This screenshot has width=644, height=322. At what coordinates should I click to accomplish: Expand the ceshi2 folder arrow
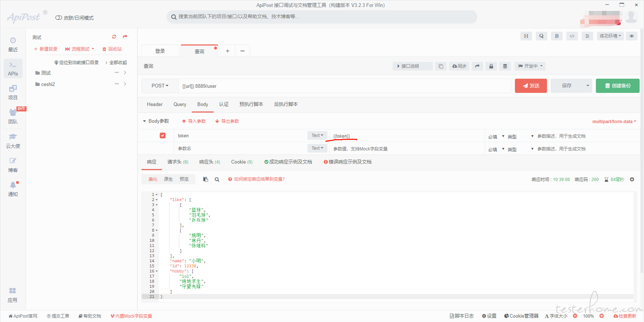coord(125,84)
